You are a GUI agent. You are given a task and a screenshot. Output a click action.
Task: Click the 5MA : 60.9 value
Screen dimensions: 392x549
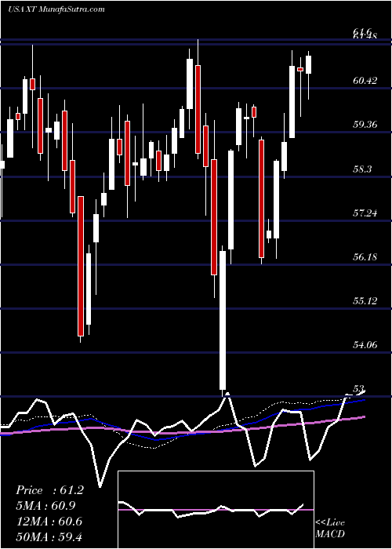pos(45,506)
